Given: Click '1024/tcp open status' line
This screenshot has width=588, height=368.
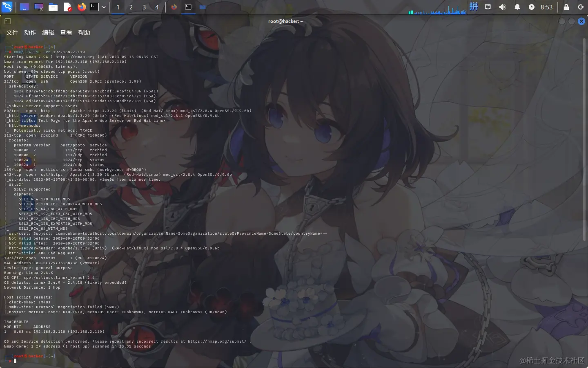Looking at the screenshot, I should (56, 258).
